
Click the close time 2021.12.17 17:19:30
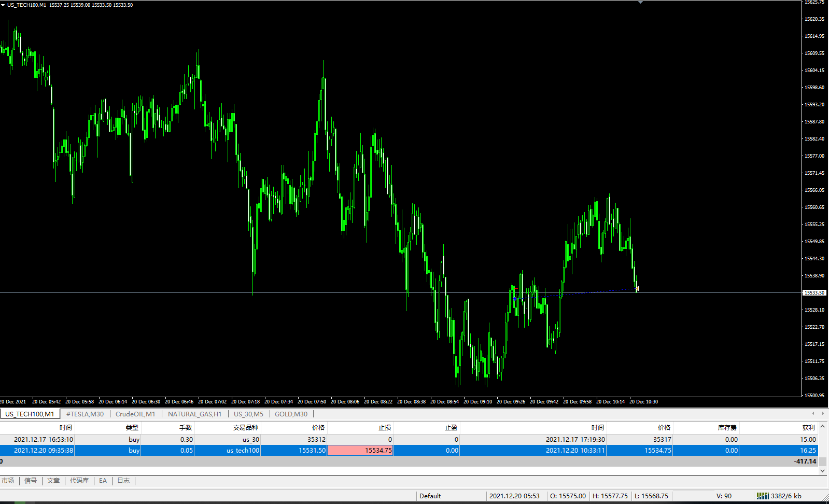(x=575, y=439)
